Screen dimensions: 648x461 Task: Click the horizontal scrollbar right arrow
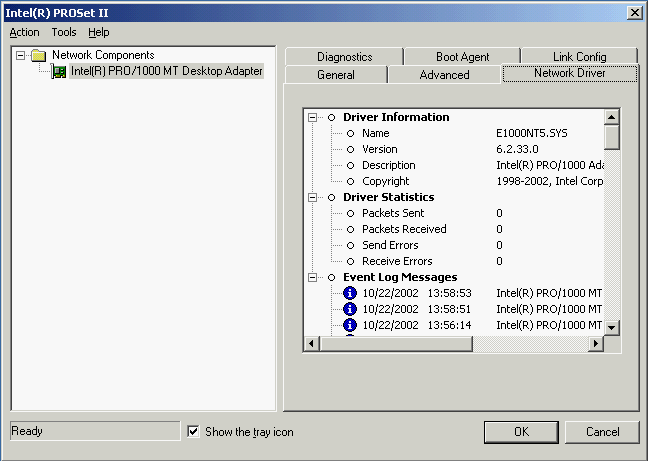(x=596, y=343)
